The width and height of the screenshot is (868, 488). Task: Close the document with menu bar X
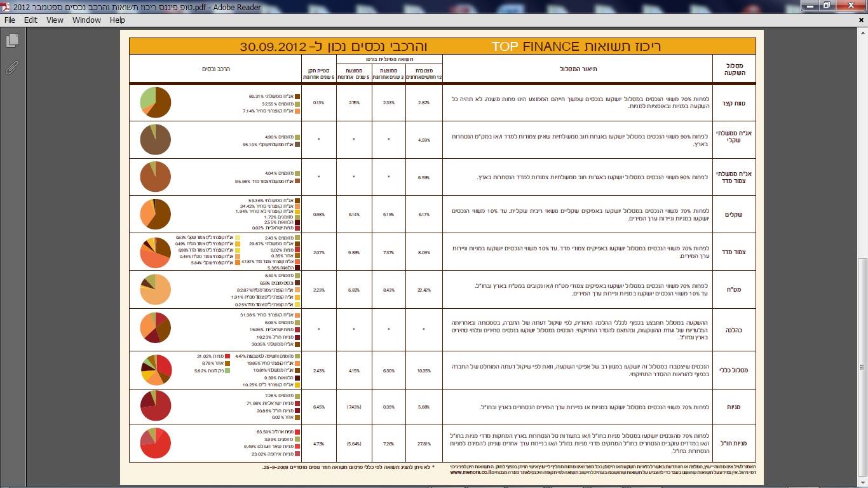(x=860, y=20)
